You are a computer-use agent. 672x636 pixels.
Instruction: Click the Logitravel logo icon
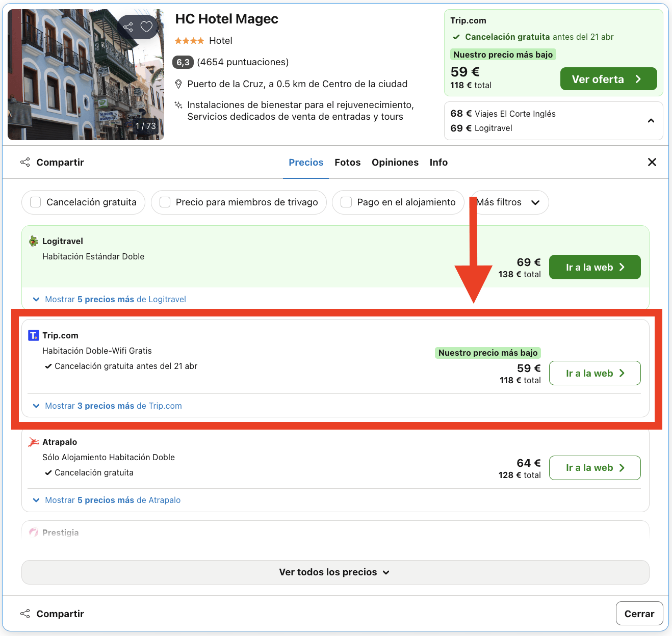[x=34, y=241]
